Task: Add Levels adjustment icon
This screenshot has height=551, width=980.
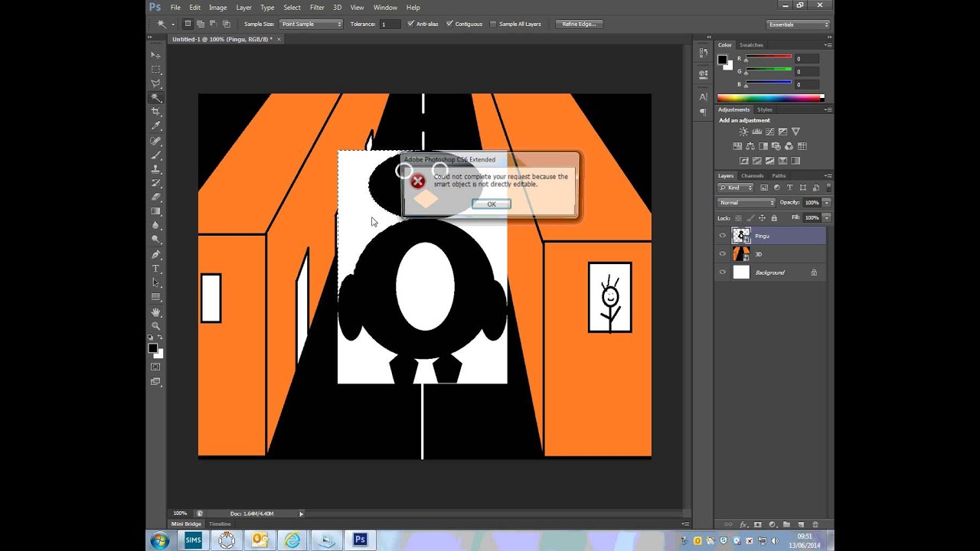Action: click(x=756, y=132)
